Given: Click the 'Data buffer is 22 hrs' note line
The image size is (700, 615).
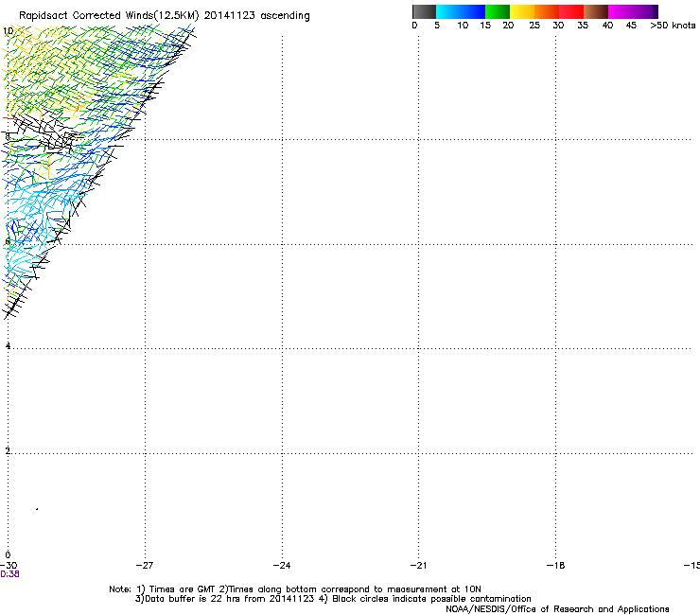Looking at the screenshot, I should 333,599.
